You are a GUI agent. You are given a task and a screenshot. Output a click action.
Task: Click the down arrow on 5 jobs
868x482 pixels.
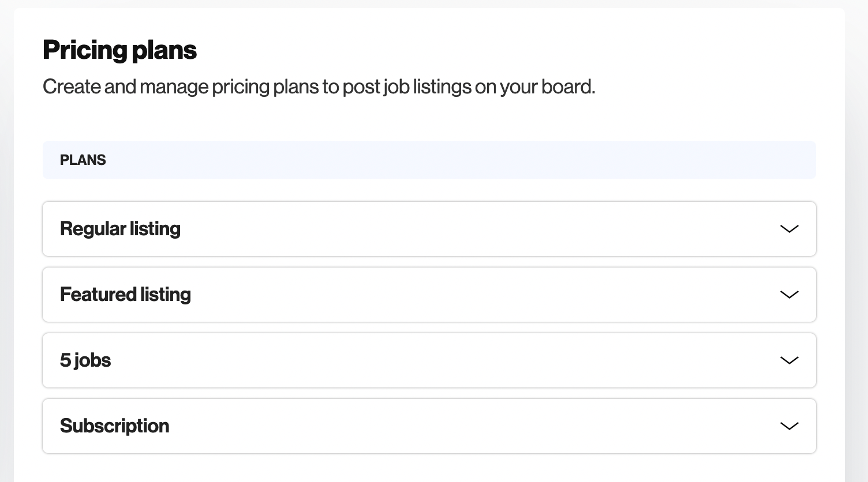pos(789,360)
